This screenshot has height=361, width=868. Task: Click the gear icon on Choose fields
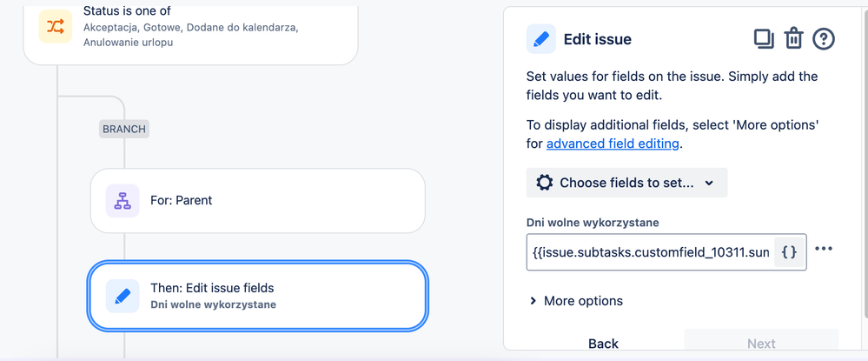click(x=545, y=183)
